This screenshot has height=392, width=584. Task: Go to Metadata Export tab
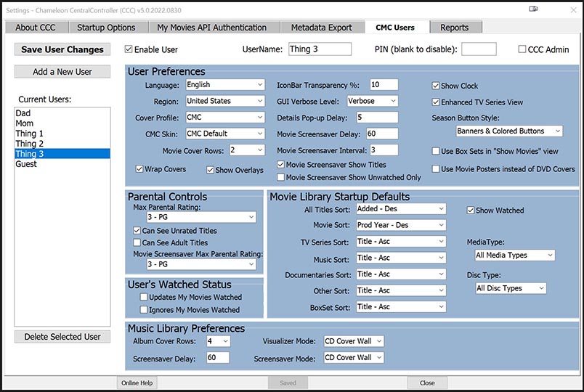(321, 28)
